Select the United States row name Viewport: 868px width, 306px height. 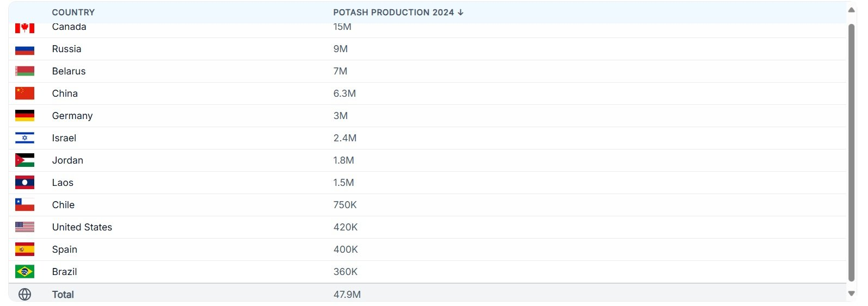(82, 227)
